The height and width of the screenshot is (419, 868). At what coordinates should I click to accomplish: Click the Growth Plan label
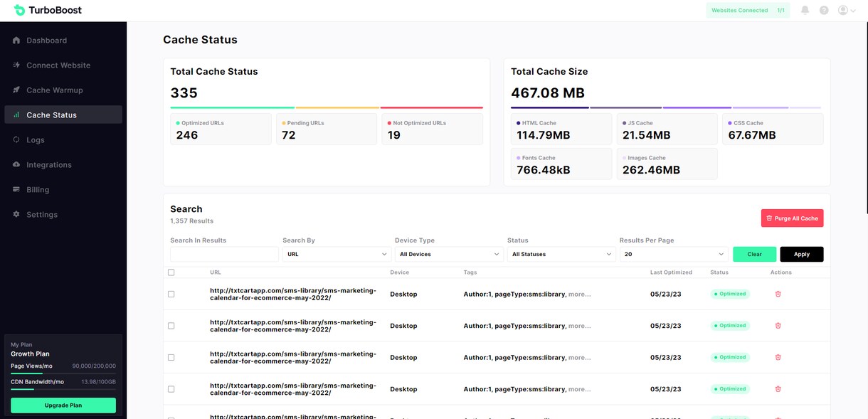point(30,354)
